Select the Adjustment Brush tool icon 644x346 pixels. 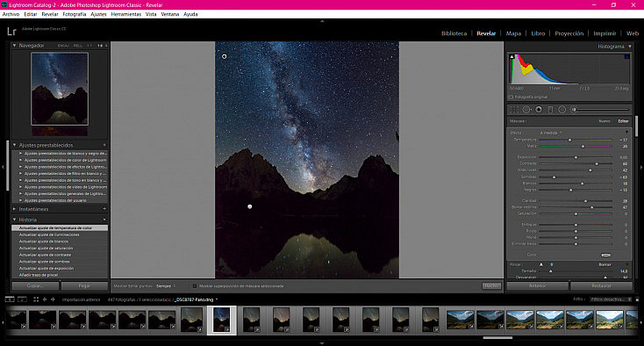[575, 110]
